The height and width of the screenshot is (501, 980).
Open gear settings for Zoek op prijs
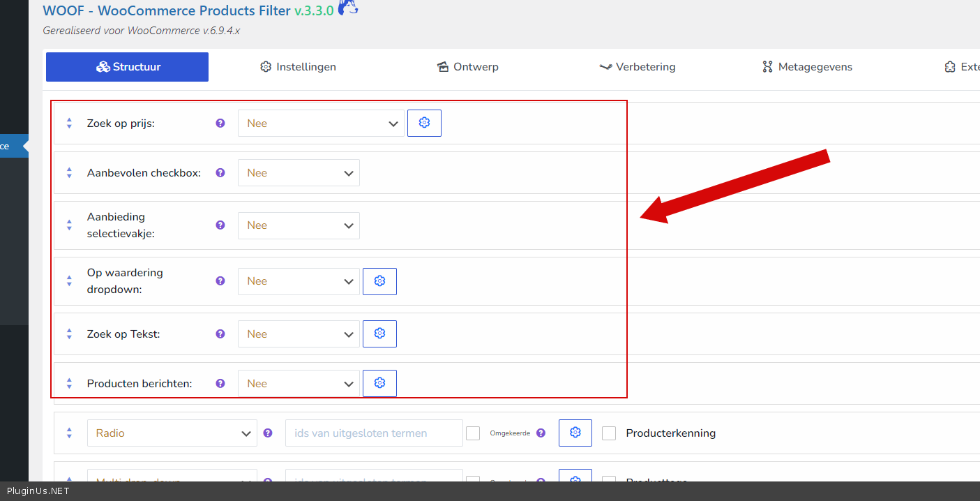pyautogui.click(x=424, y=123)
